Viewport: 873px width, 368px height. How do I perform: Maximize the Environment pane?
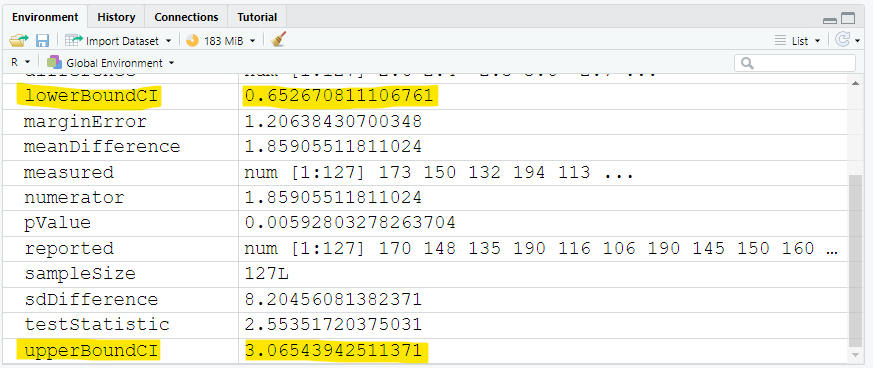(848, 19)
